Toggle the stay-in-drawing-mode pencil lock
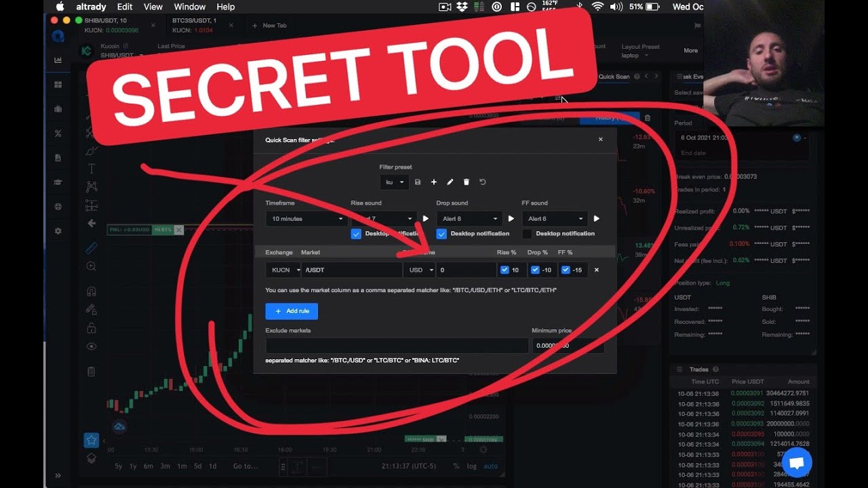The image size is (868, 488). click(92, 310)
